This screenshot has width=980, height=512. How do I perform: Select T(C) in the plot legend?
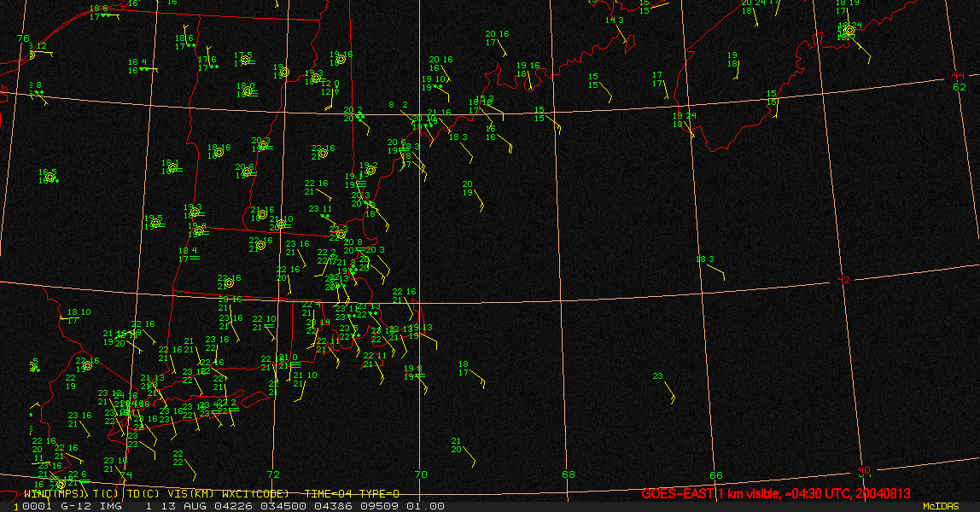[105, 494]
